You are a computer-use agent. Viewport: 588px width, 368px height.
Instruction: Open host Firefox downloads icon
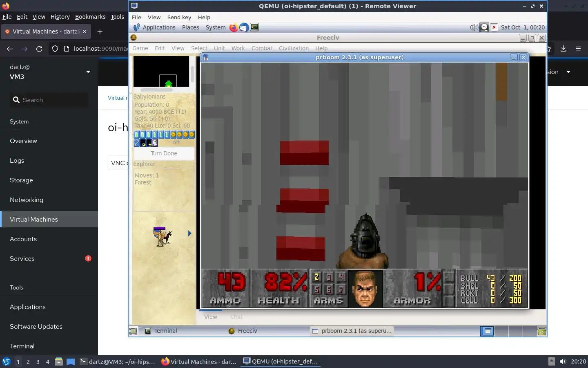pyautogui.click(x=563, y=49)
